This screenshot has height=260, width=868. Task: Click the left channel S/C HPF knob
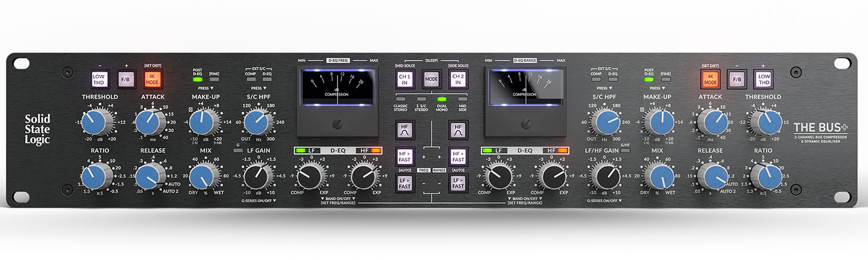(x=258, y=122)
